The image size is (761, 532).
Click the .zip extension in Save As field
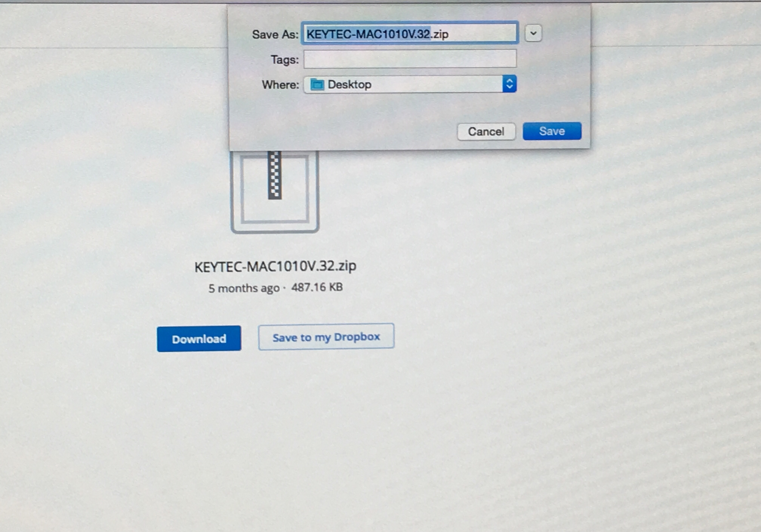440,34
